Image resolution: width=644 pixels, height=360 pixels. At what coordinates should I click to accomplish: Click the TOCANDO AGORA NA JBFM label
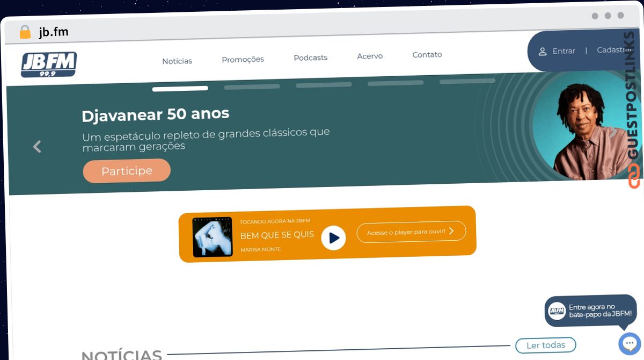[275, 221]
